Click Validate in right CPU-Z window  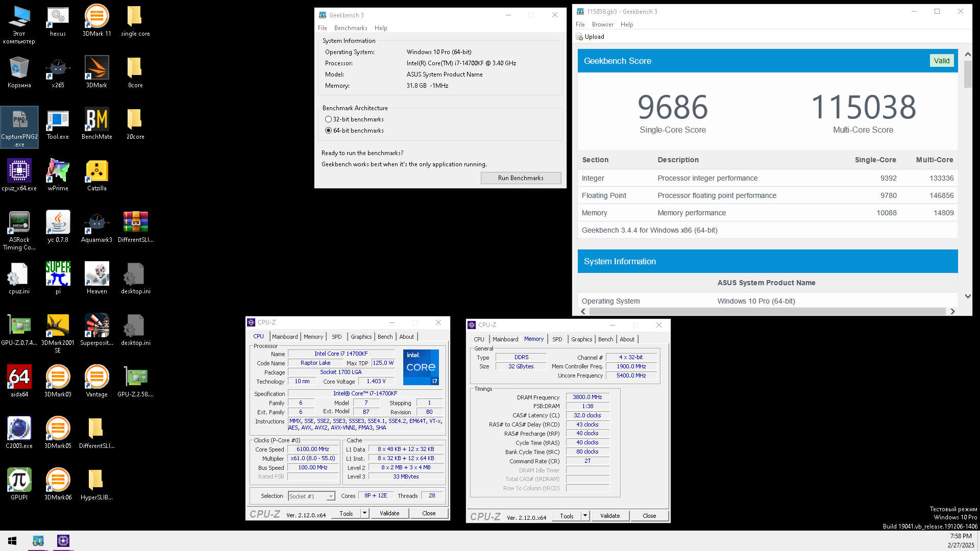pyautogui.click(x=610, y=516)
